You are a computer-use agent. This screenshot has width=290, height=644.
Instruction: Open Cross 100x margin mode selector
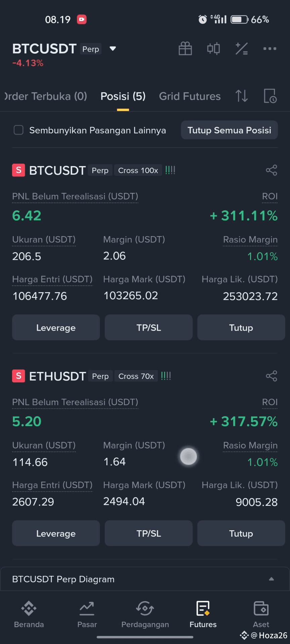click(138, 170)
